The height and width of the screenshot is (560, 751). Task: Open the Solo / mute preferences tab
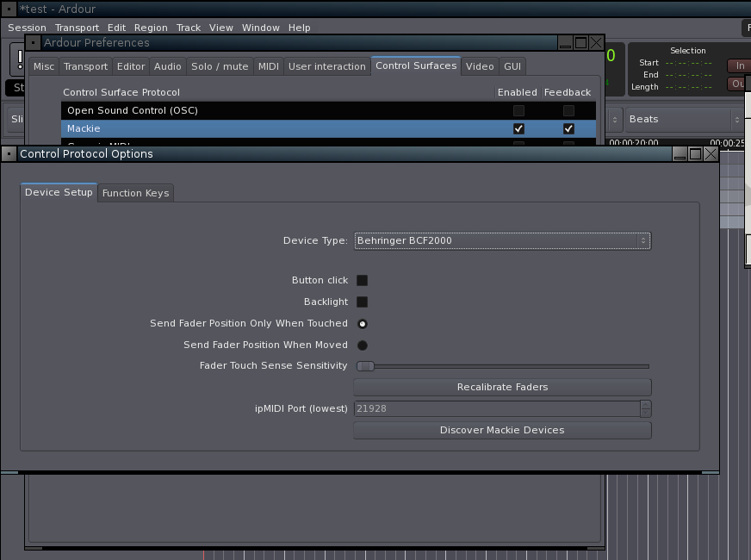coord(220,66)
